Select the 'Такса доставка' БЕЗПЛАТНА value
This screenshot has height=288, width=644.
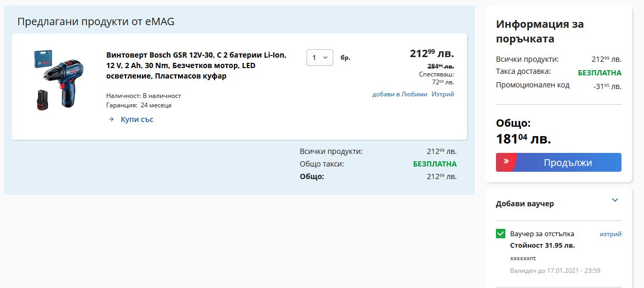click(600, 73)
